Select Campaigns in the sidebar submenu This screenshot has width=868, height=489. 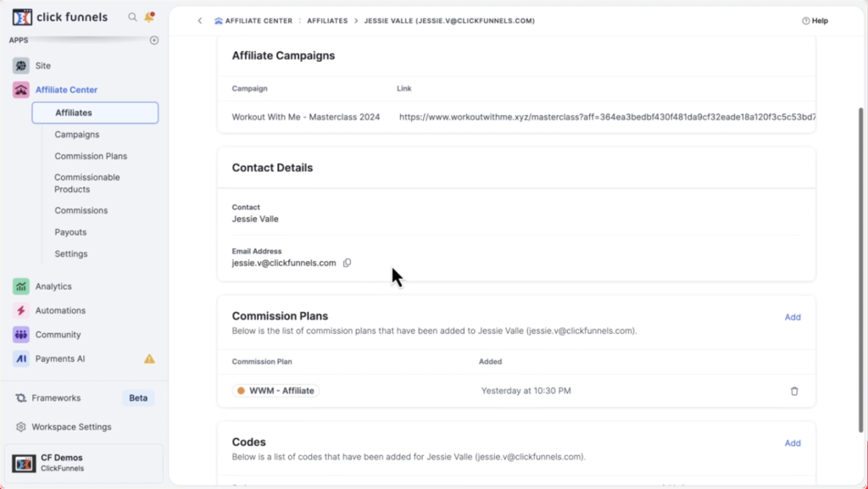[x=77, y=135]
